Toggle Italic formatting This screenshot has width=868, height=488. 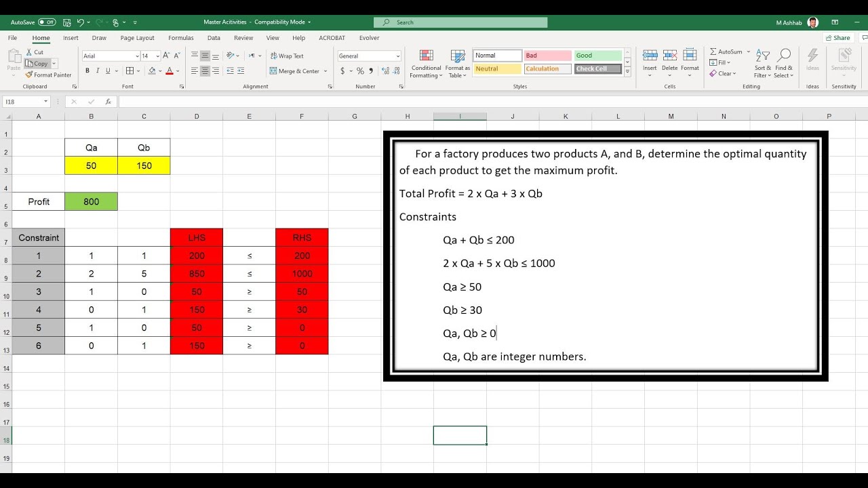[98, 70]
